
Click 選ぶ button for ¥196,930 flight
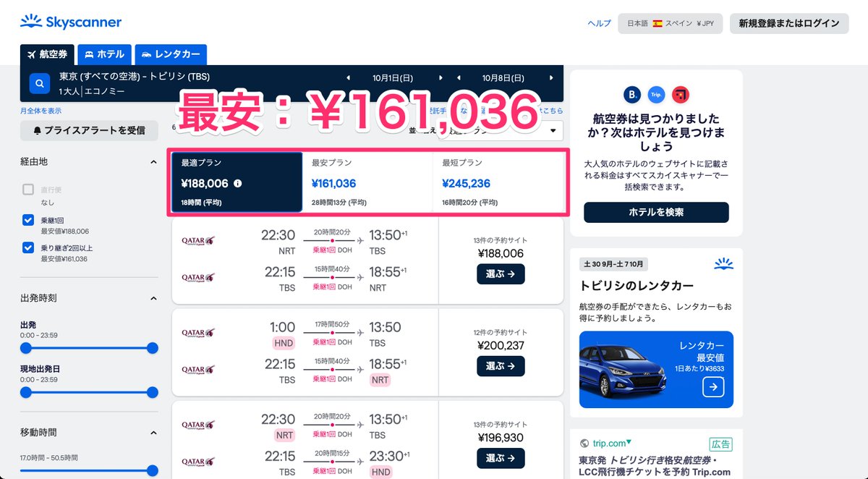[x=501, y=458]
